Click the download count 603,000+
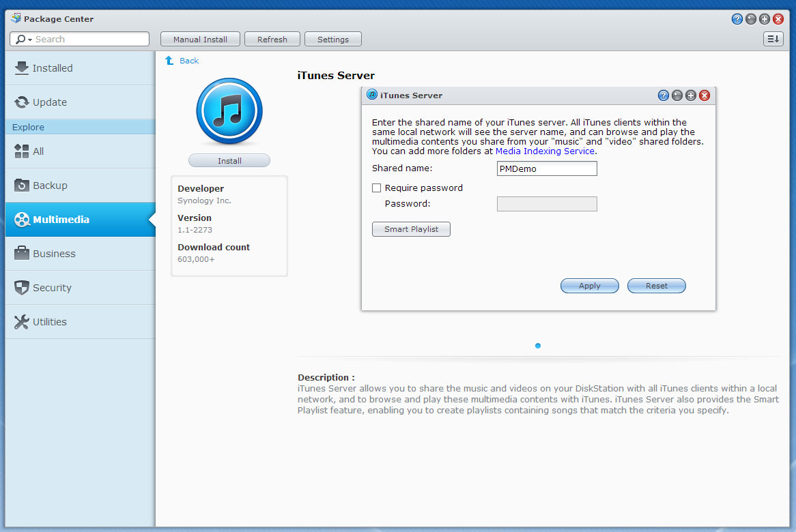Screen dimensions: 796x532 click(196, 259)
